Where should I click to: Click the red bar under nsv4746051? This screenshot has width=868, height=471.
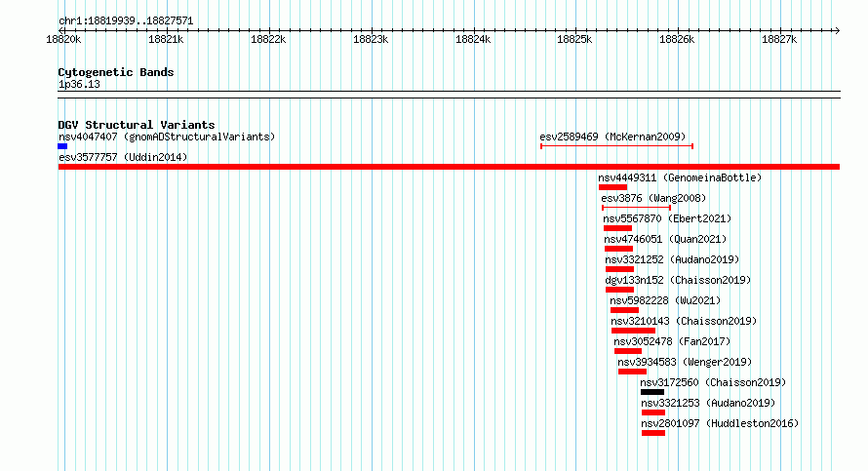coord(619,249)
